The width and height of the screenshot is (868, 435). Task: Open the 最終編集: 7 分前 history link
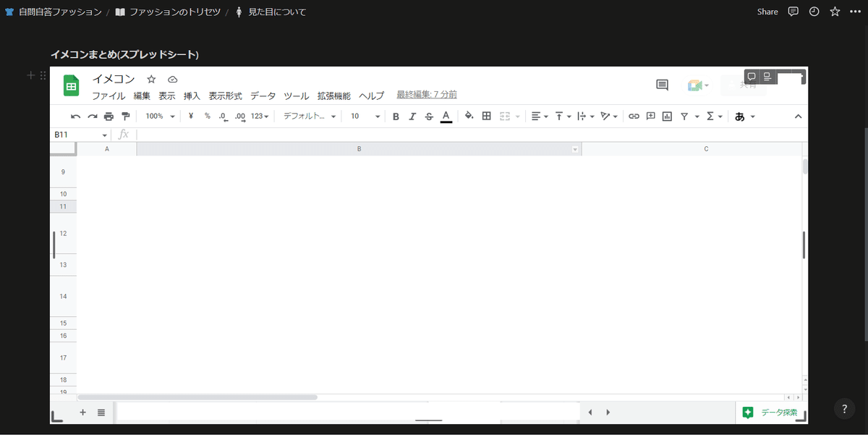427,95
